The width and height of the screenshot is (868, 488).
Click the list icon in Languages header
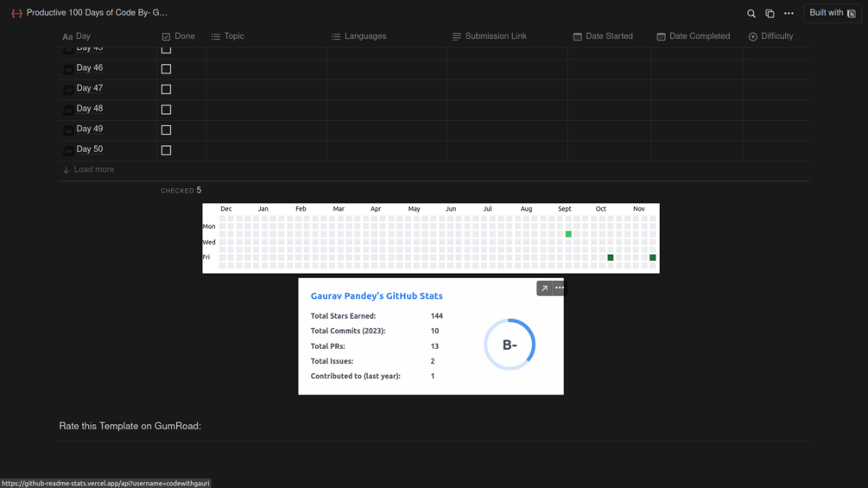click(336, 36)
